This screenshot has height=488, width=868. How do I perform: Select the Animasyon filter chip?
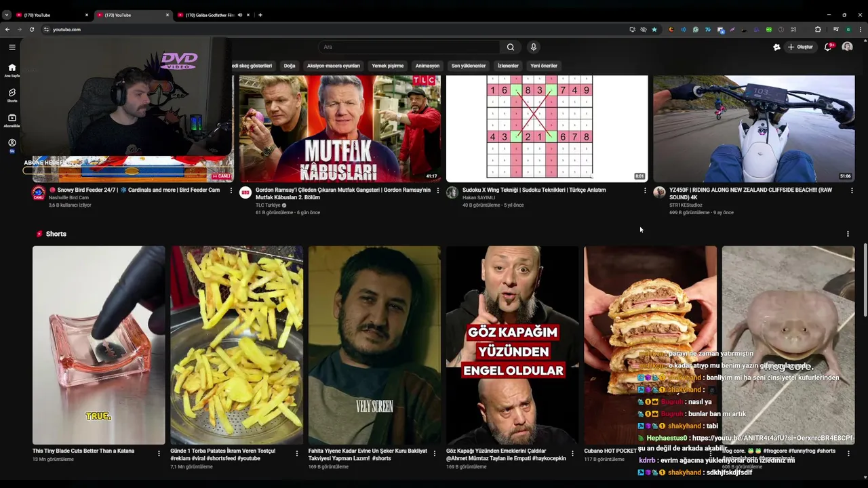[x=427, y=66]
